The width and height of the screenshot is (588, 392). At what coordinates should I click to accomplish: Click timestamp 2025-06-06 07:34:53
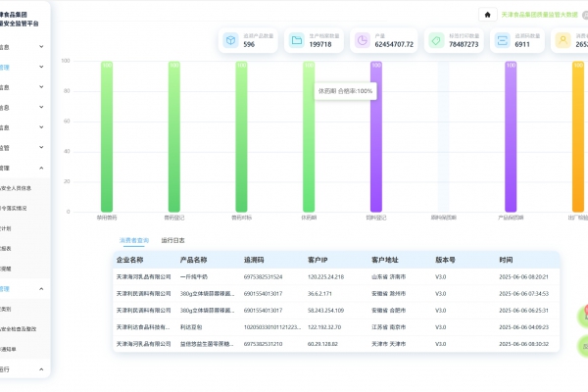pos(524,294)
